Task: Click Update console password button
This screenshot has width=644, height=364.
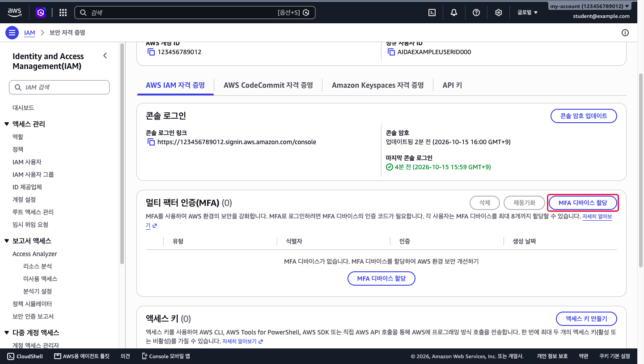Action: (x=584, y=116)
